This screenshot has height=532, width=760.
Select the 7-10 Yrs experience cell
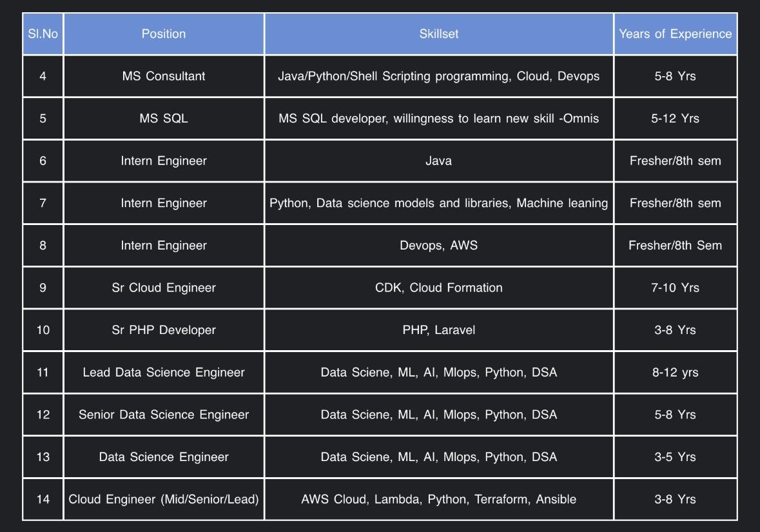click(675, 288)
